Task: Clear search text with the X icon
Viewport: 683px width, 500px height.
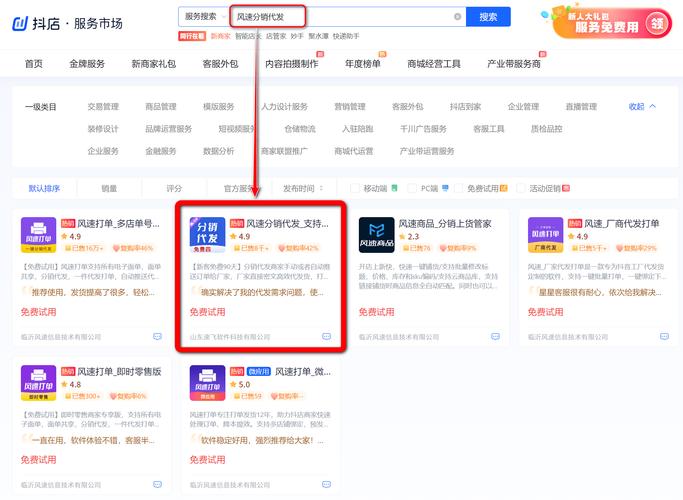Action: [458, 17]
